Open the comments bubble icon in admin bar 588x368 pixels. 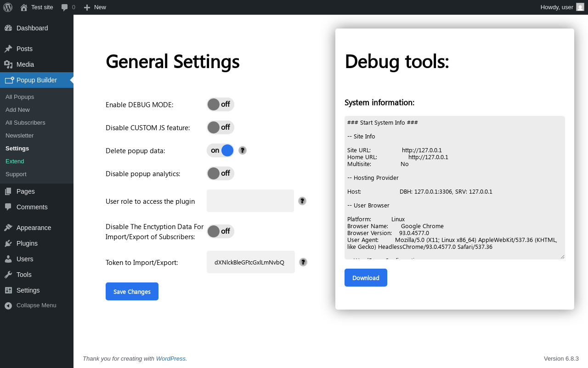pyautogui.click(x=65, y=7)
